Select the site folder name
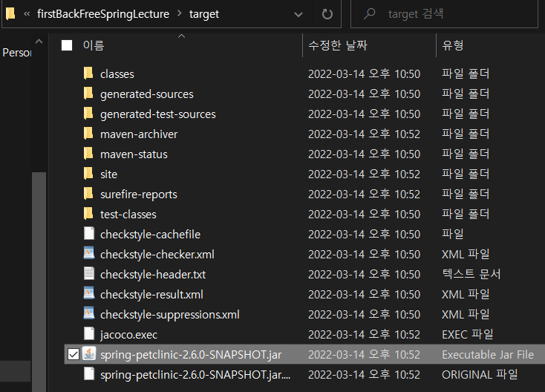 coord(109,174)
